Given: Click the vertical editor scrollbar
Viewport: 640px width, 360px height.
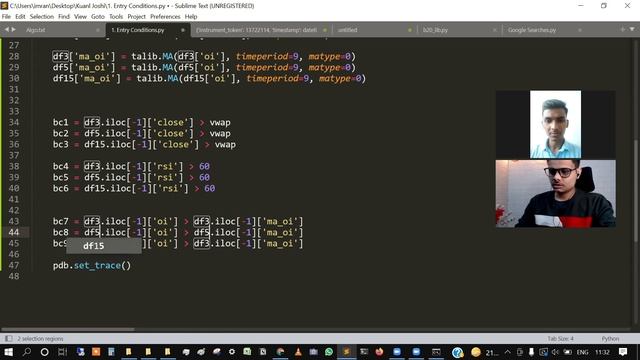Looking at the screenshot, I should click(x=636, y=192).
